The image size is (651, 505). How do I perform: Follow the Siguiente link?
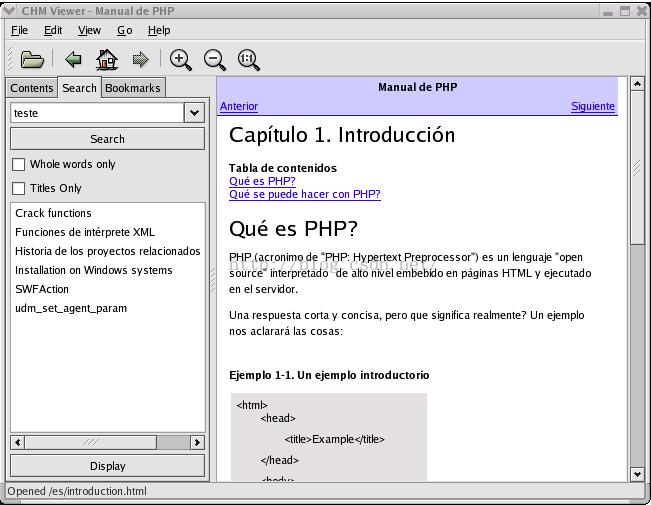click(592, 106)
